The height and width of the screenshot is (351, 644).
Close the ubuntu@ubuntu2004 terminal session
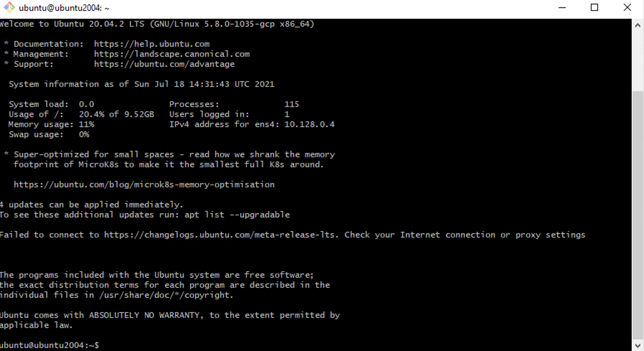pyautogui.click(x=627, y=8)
